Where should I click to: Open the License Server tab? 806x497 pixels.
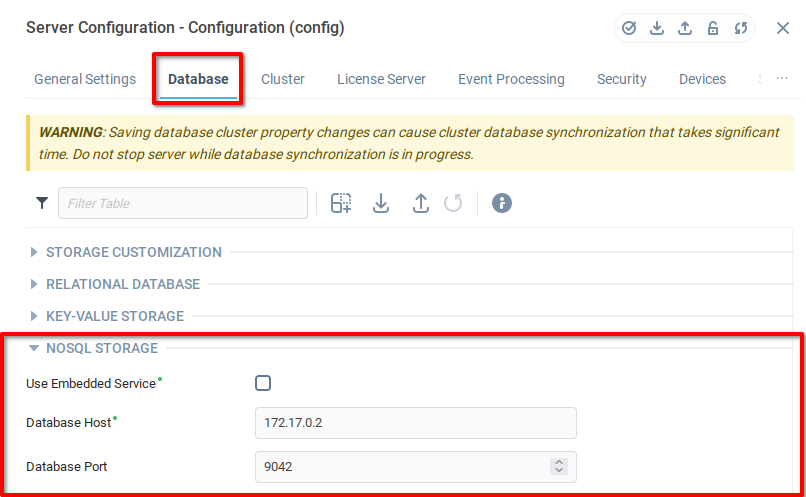coord(381,79)
